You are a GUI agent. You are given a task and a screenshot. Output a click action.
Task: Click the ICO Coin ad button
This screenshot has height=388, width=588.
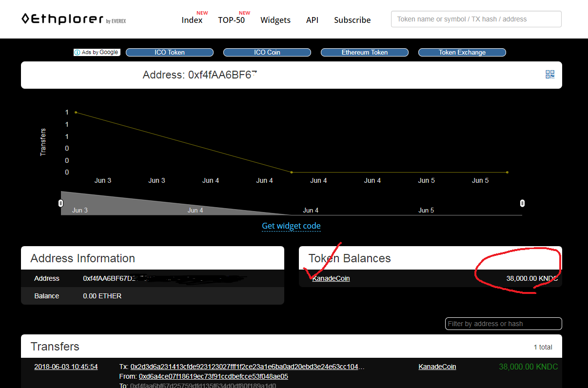267,52
